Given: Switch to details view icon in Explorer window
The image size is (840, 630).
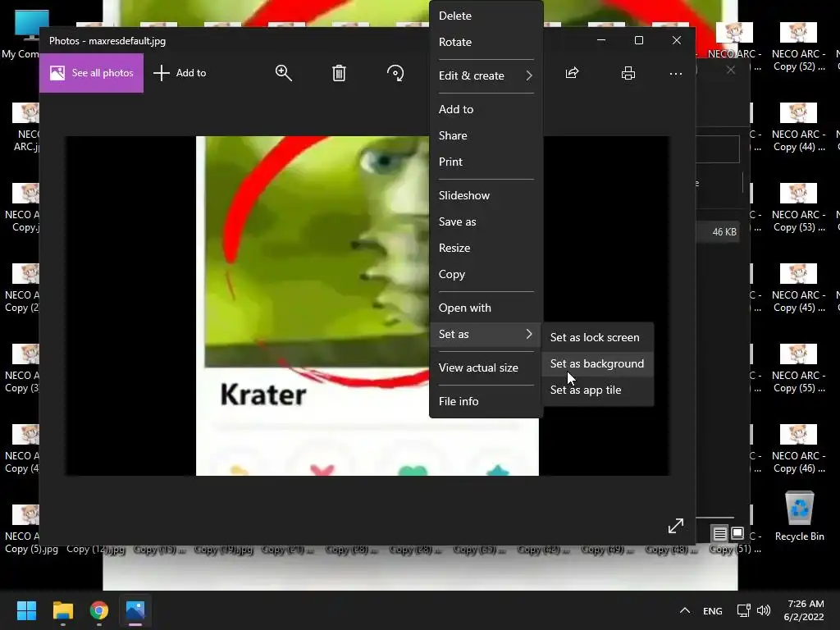Looking at the screenshot, I should click(x=719, y=533).
